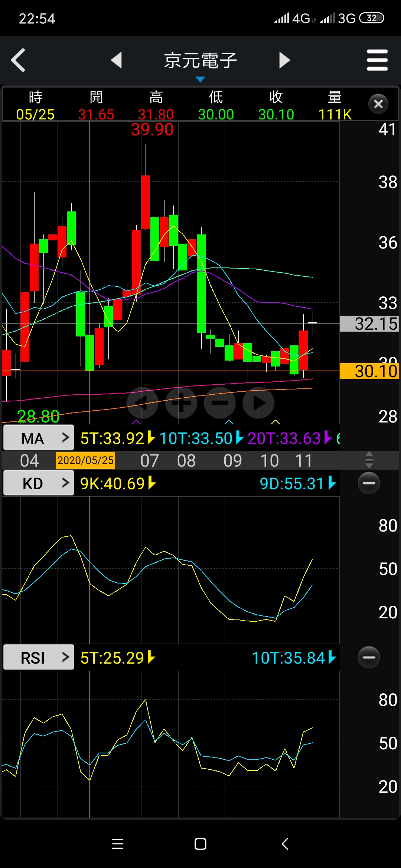Close the price info bar
The height and width of the screenshot is (868, 401).
(378, 104)
